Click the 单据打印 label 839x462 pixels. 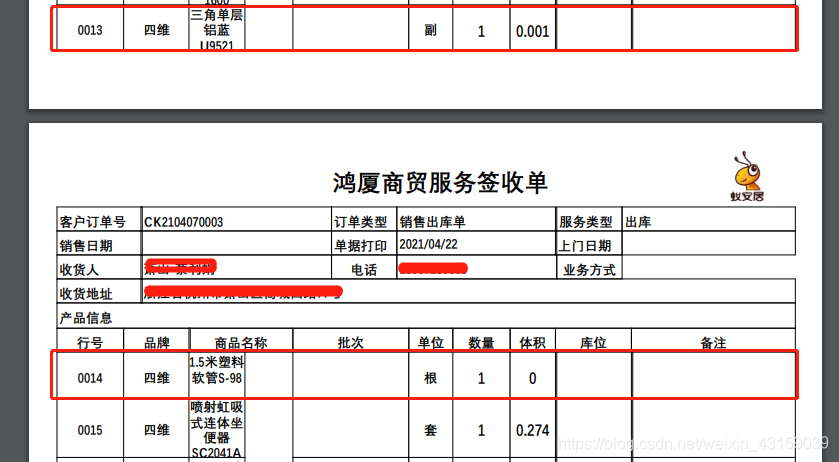(361, 246)
